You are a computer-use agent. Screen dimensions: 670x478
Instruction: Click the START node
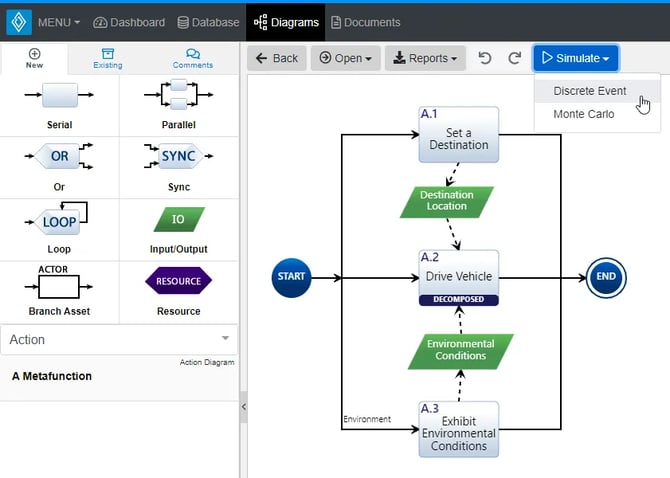(291, 278)
